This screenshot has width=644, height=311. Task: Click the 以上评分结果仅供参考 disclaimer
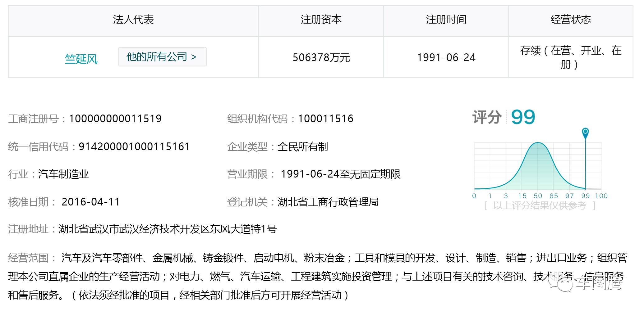tap(540, 205)
